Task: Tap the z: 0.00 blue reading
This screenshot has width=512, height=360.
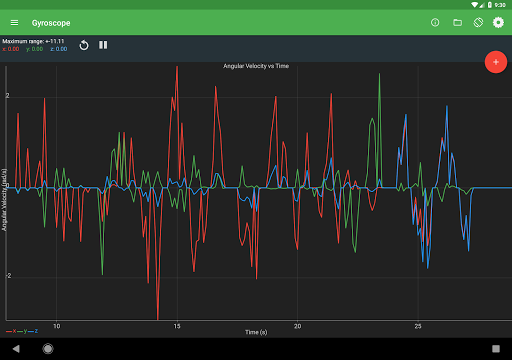Action: [59, 49]
